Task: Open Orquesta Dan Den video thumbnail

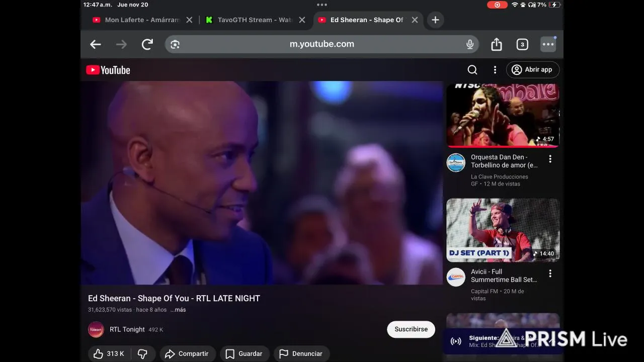Action: [x=503, y=115]
